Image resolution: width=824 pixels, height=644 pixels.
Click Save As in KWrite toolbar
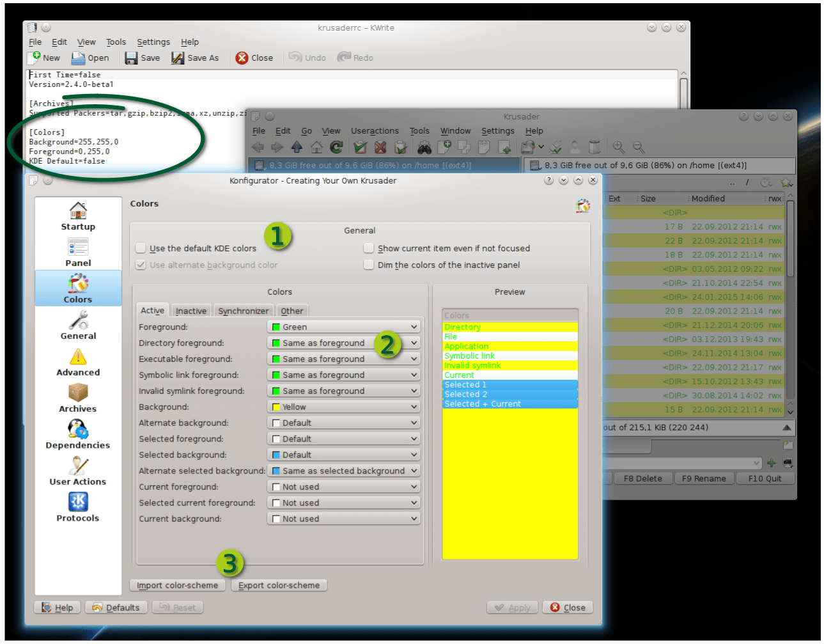(x=195, y=58)
